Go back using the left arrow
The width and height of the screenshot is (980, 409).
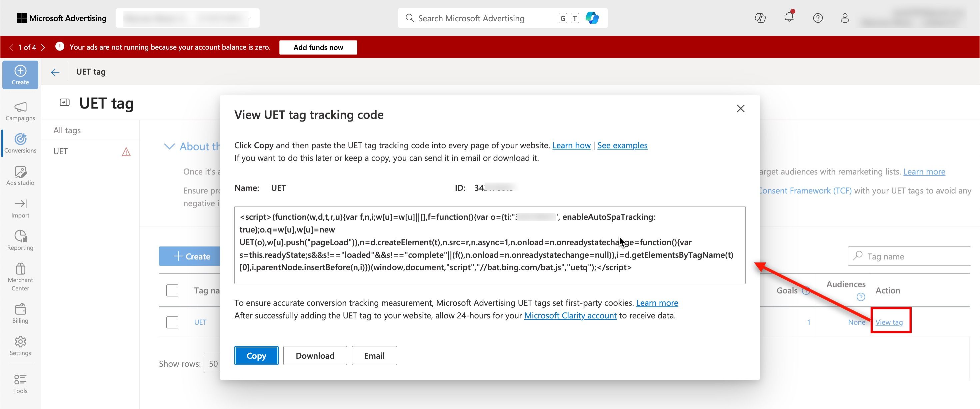[55, 72]
